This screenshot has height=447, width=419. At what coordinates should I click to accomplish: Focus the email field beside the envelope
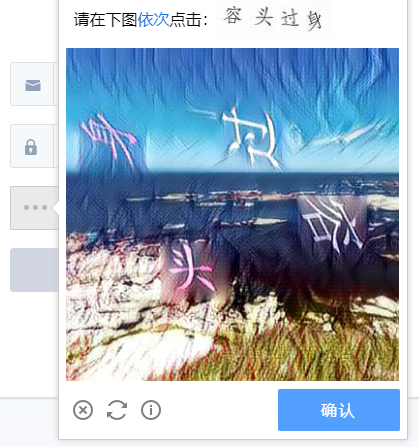tap(56, 84)
